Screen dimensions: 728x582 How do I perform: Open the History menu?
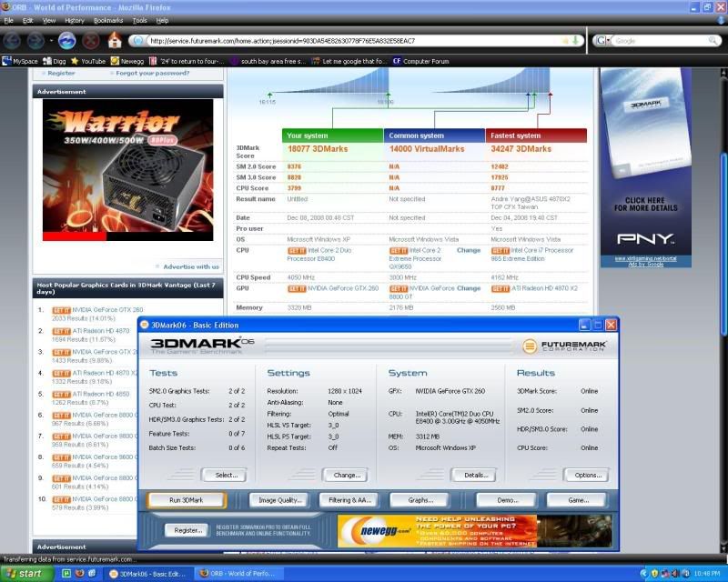click(x=75, y=20)
